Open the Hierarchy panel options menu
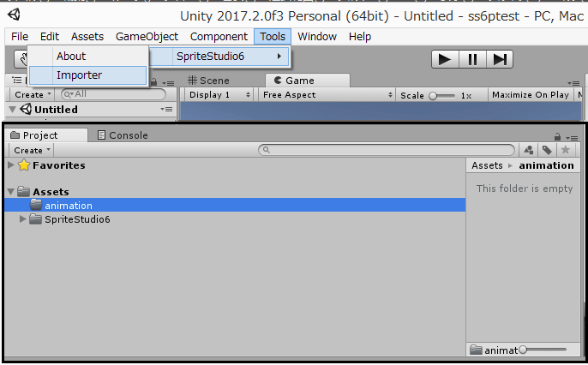The image size is (588, 365). click(168, 83)
